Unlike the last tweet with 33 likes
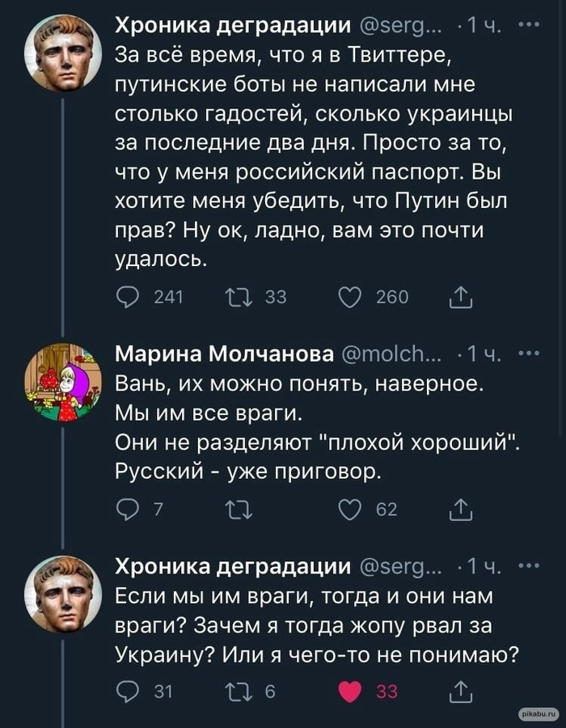Screen dimensions: 566x728 349,692
